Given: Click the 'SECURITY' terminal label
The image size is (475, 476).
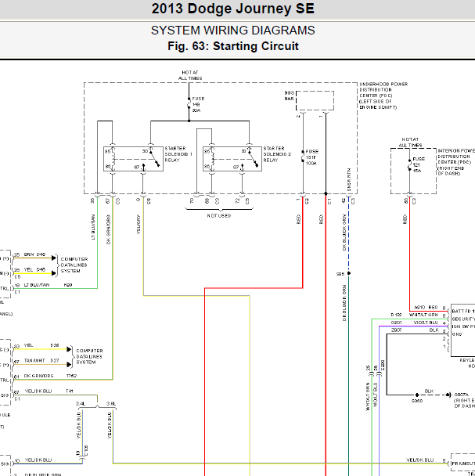Looking at the screenshot, I should [x=463, y=319].
